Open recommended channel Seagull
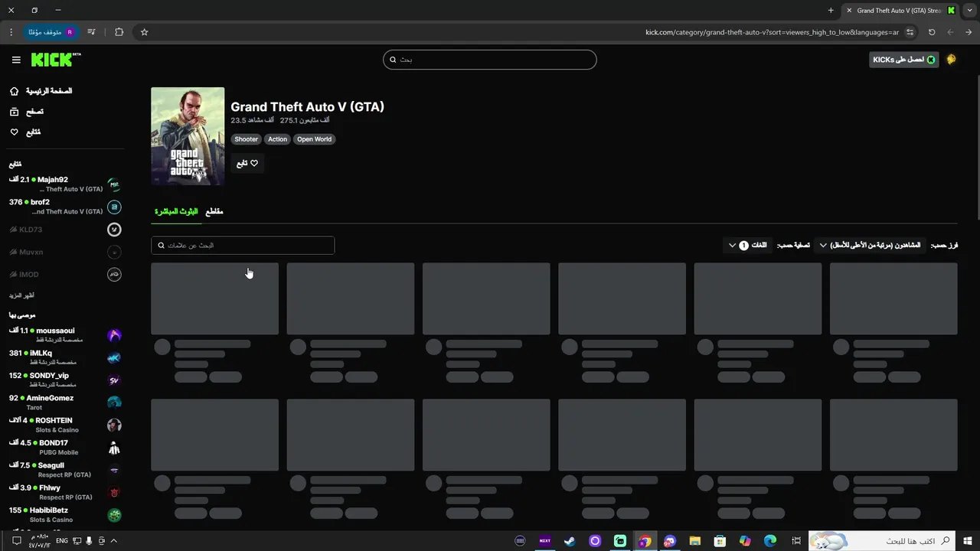 pos(65,470)
